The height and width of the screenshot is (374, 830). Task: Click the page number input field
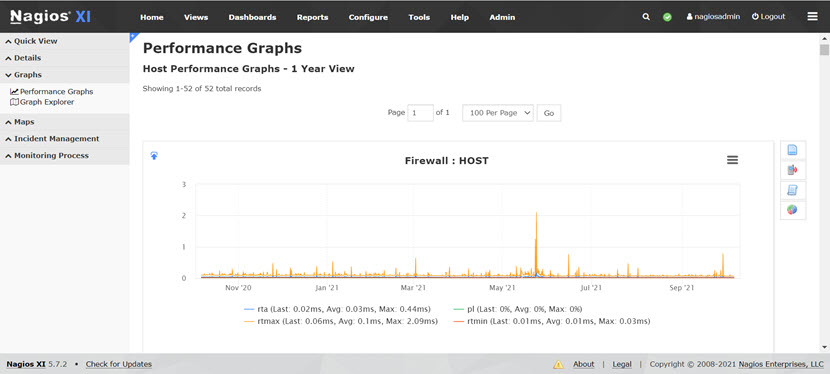(420, 113)
